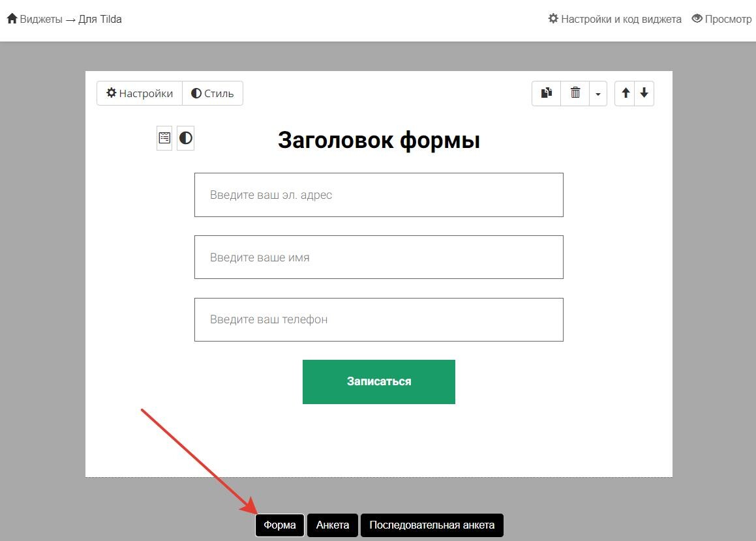This screenshot has height=541, width=756.
Task: Move the block up with arrow
Action: tap(626, 93)
